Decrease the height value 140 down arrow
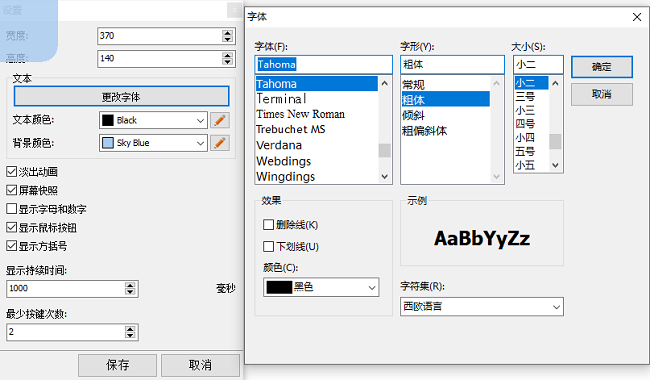650x380 pixels. [x=227, y=62]
